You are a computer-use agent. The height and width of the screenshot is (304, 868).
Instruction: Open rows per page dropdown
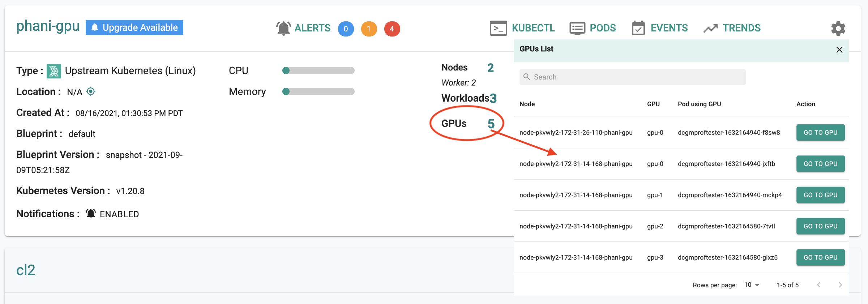click(752, 285)
